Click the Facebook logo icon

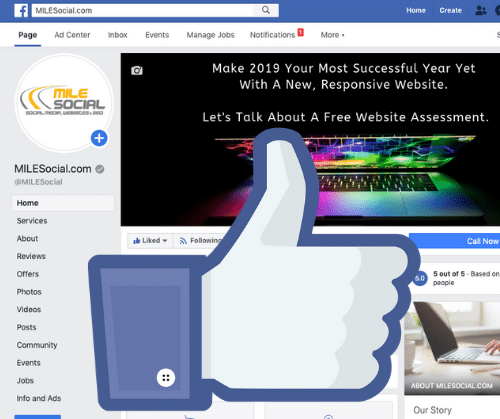21,10
